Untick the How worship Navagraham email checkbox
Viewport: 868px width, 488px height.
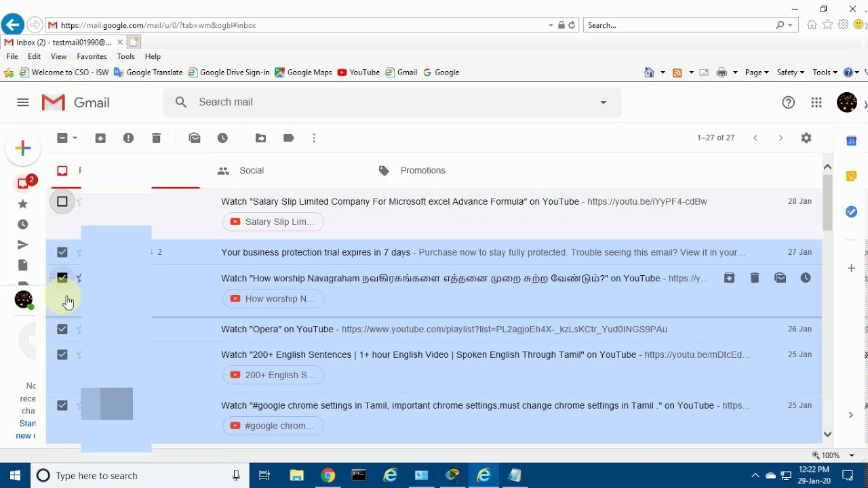point(62,278)
